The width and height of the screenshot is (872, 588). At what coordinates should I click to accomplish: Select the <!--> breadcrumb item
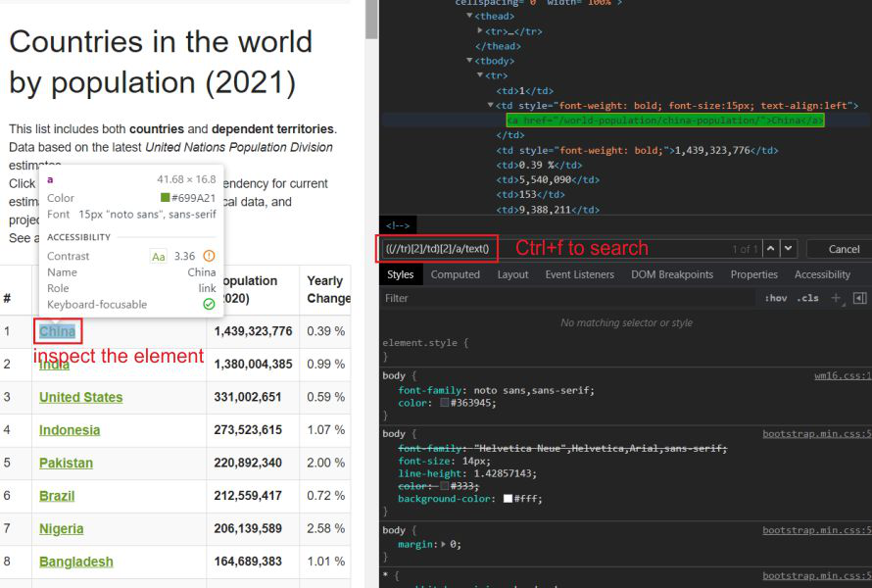[x=398, y=225]
